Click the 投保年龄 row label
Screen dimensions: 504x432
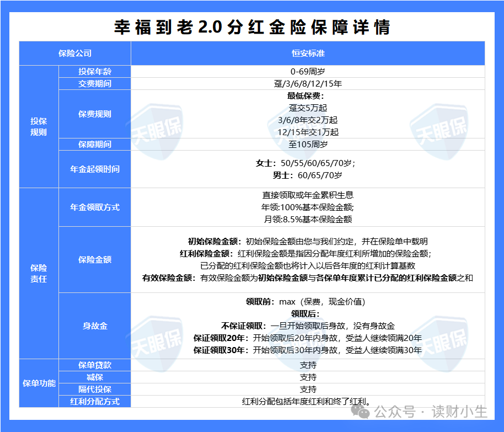pos(95,72)
